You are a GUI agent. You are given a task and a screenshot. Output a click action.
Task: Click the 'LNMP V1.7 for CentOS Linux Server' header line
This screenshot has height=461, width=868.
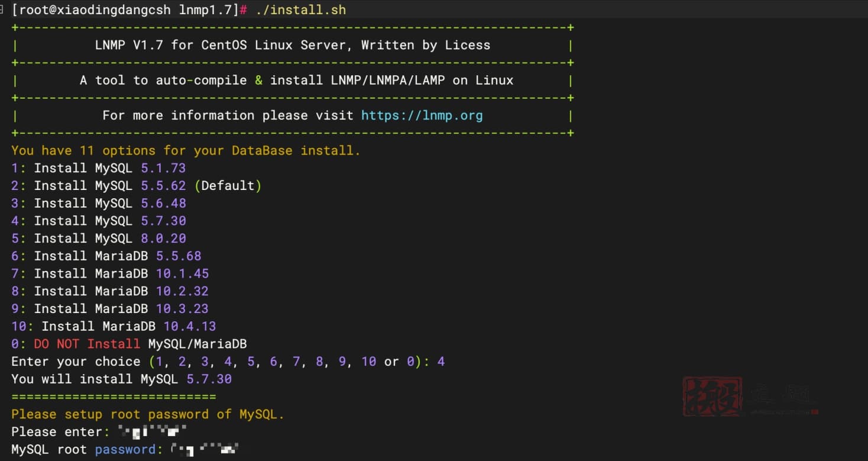(x=292, y=45)
